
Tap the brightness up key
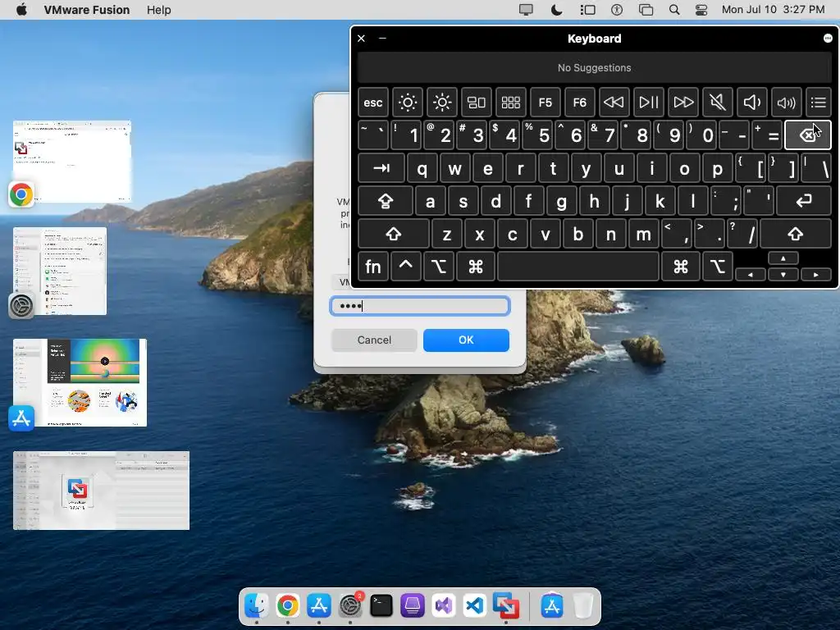pos(442,103)
